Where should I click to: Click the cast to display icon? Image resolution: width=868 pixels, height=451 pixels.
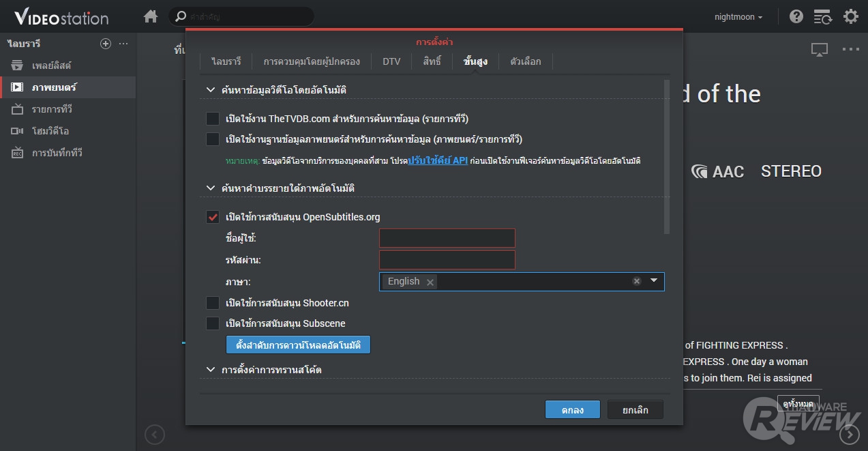point(819,49)
